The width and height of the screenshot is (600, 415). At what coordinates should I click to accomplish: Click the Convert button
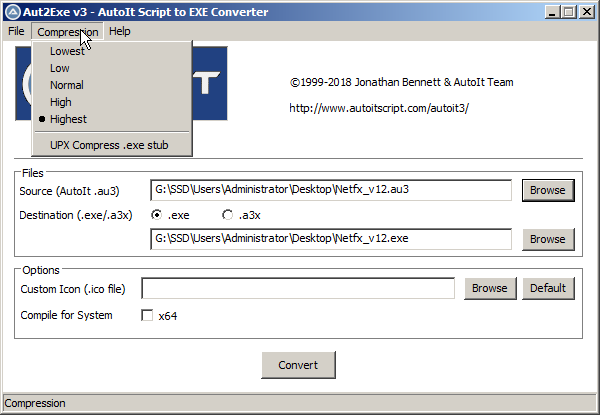tap(298, 365)
